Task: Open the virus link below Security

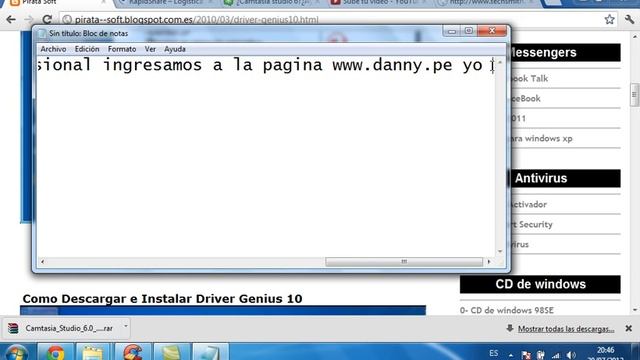Action: (x=520, y=244)
